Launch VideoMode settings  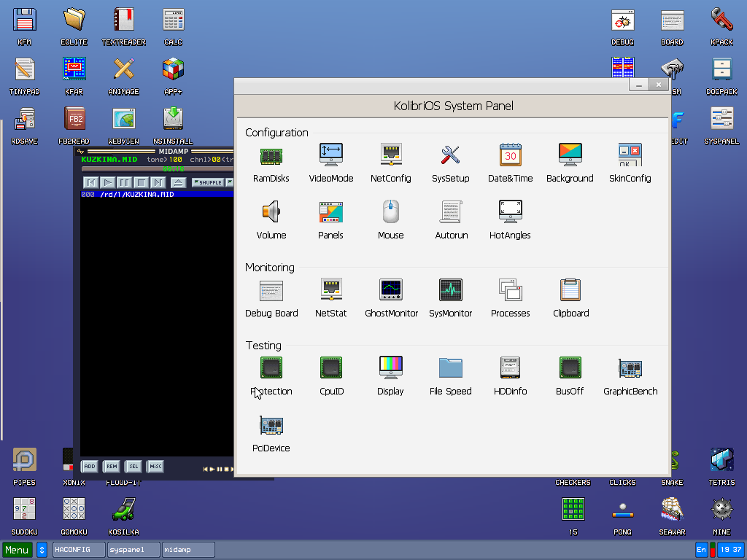(x=330, y=160)
